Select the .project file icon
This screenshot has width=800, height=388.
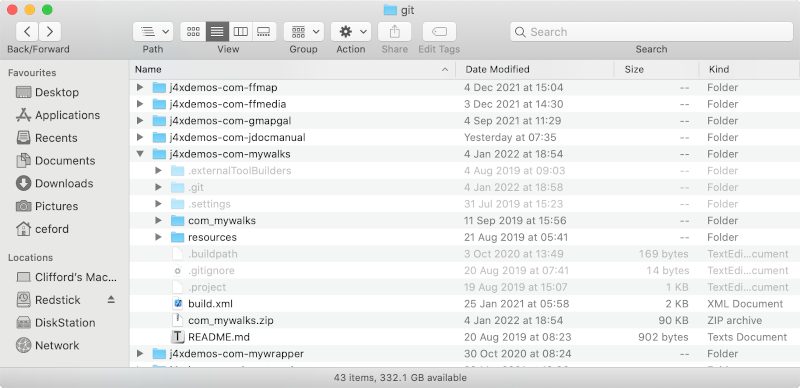click(178, 287)
